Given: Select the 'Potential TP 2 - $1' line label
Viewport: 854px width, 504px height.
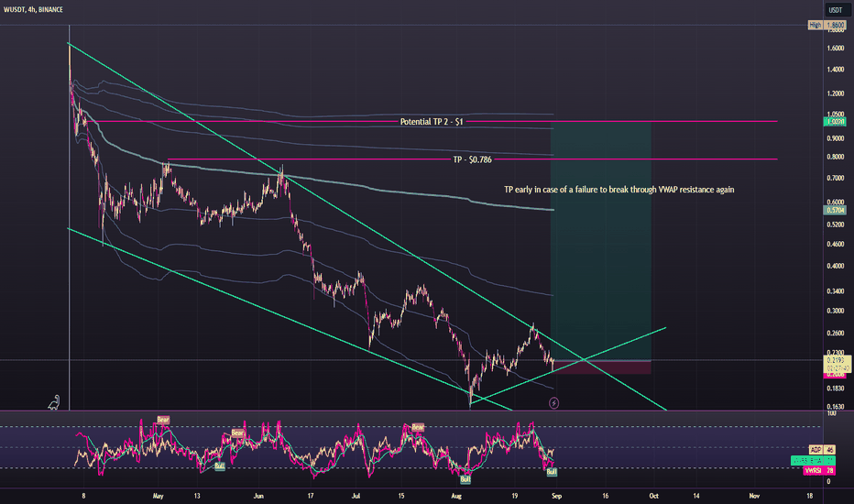Looking at the screenshot, I should coord(432,122).
